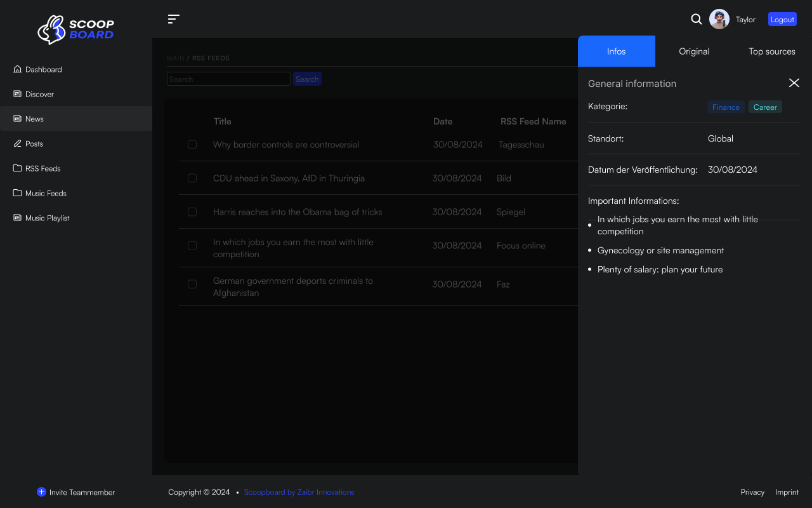Viewport: 812px width, 508px height.
Task: Open Scoopboard by Zaibr Innovations link
Action: click(299, 492)
